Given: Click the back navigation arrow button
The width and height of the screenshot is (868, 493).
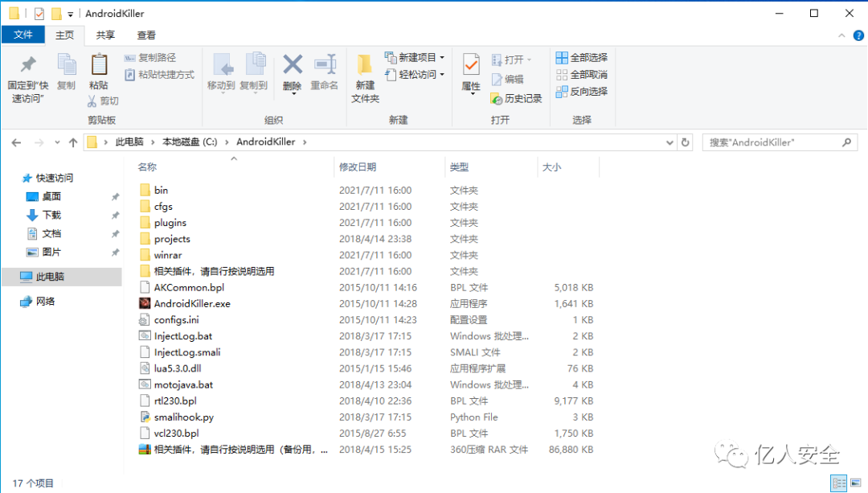Looking at the screenshot, I should 16,142.
